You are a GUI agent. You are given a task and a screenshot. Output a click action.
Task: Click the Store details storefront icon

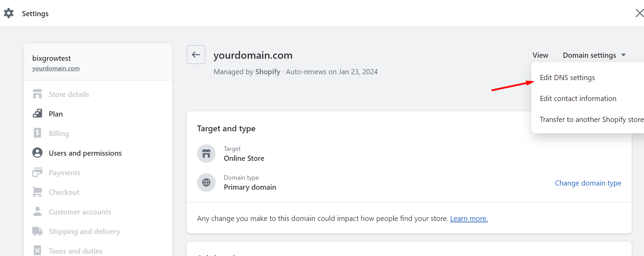tap(37, 94)
